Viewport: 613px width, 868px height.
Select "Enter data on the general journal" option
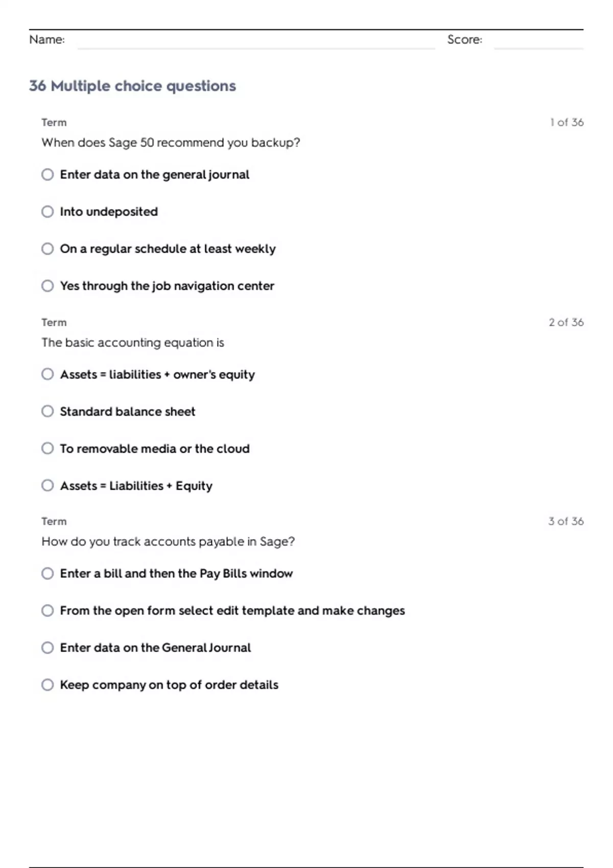pos(48,175)
